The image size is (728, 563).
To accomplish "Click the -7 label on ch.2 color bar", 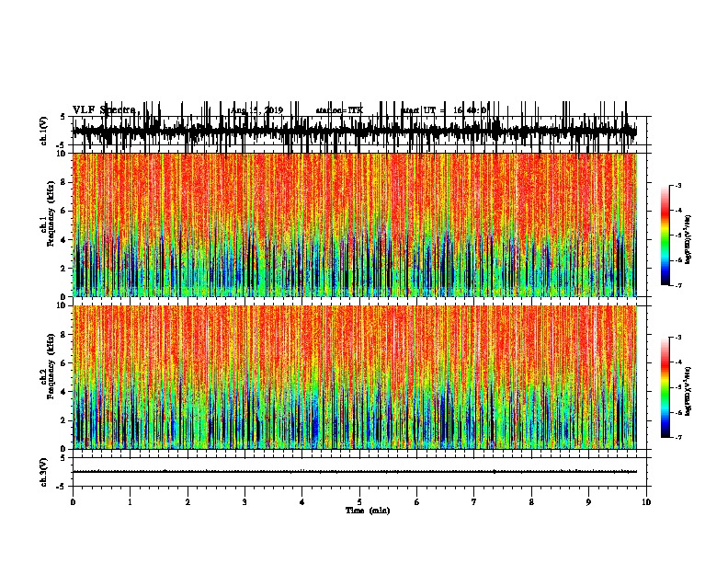I will (x=677, y=438).
